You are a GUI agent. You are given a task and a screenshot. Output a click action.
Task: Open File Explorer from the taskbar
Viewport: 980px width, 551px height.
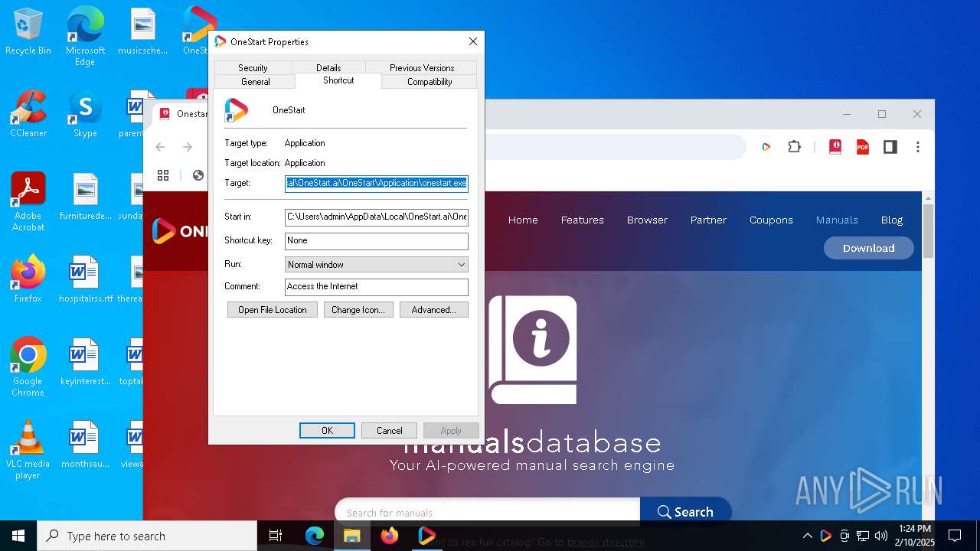[x=352, y=536]
